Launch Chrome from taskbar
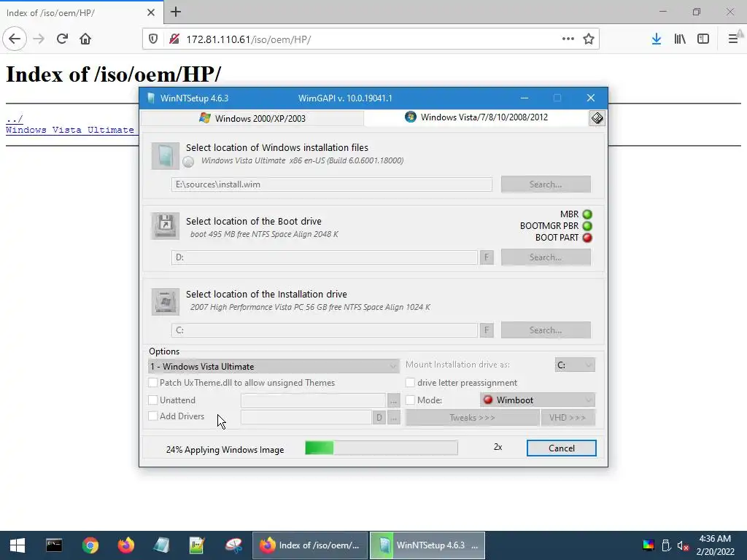This screenshot has width=747, height=560. click(90, 545)
